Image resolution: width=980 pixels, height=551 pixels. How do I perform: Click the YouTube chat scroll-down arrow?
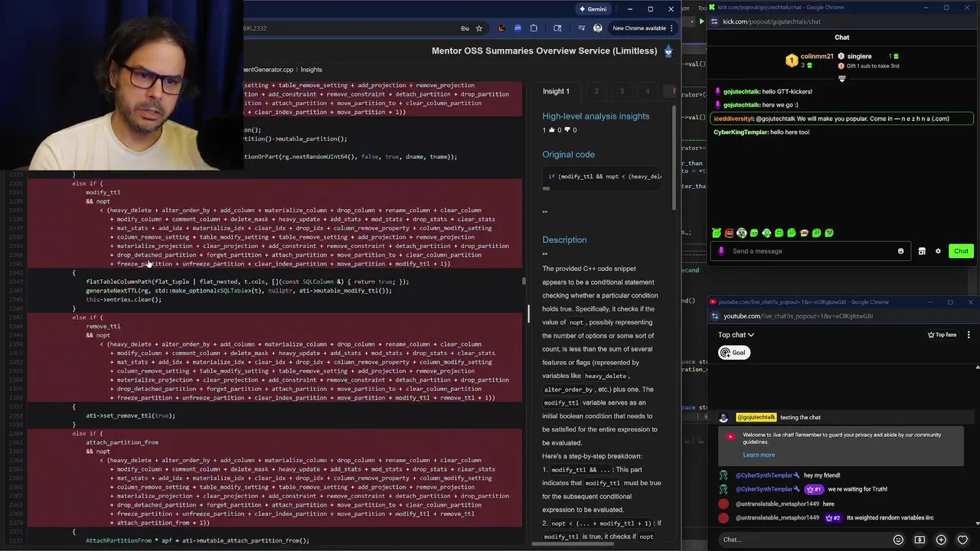point(978,523)
